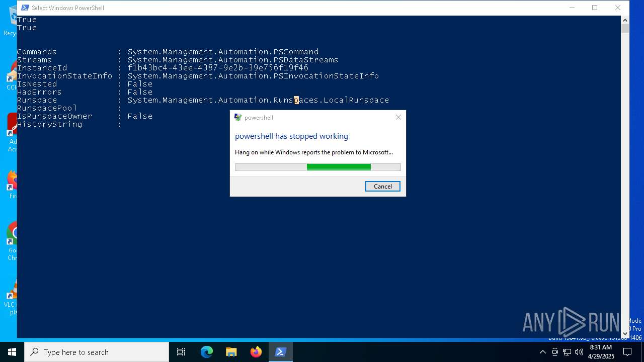Image resolution: width=644 pixels, height=362 pixels.
Task: Open the volume tray icon
Action: click(579, 352)
